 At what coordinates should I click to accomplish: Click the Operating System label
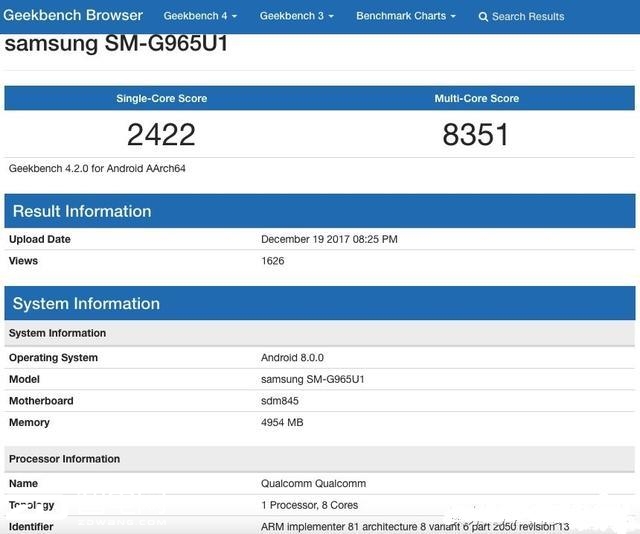pyautogui.click(x=53, y=358)
